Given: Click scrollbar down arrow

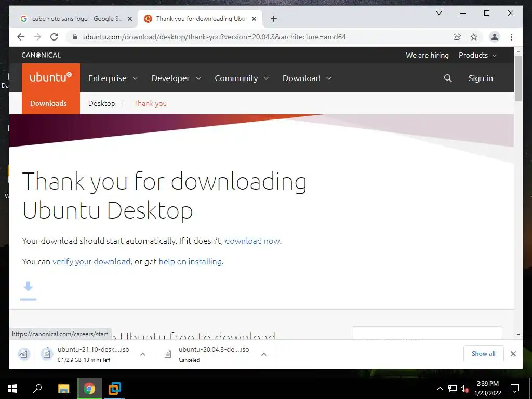Looking at the screenshot, I should tap(518, 335).
